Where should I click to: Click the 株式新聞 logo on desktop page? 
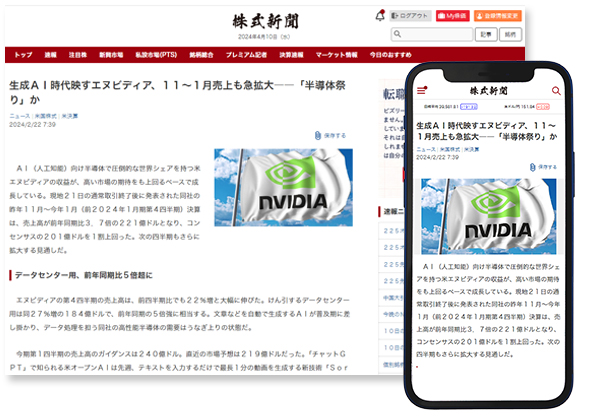point(265,21)
